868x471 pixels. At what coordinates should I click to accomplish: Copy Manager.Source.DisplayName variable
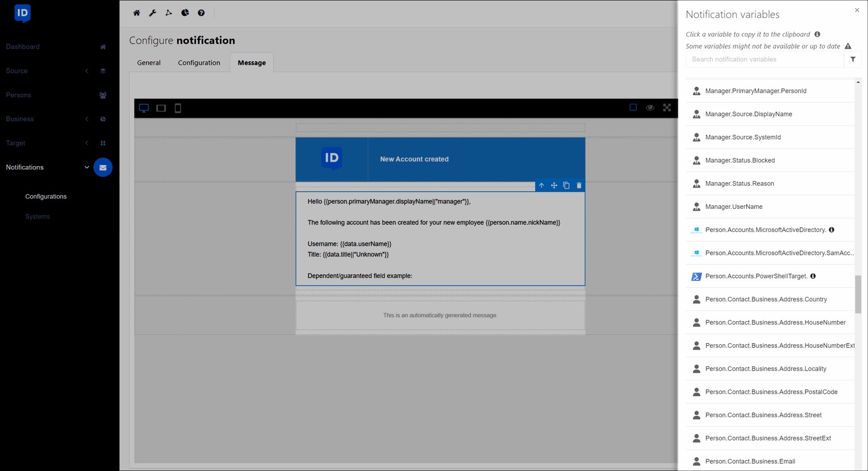pyautogui.click(x=770, y=114)
